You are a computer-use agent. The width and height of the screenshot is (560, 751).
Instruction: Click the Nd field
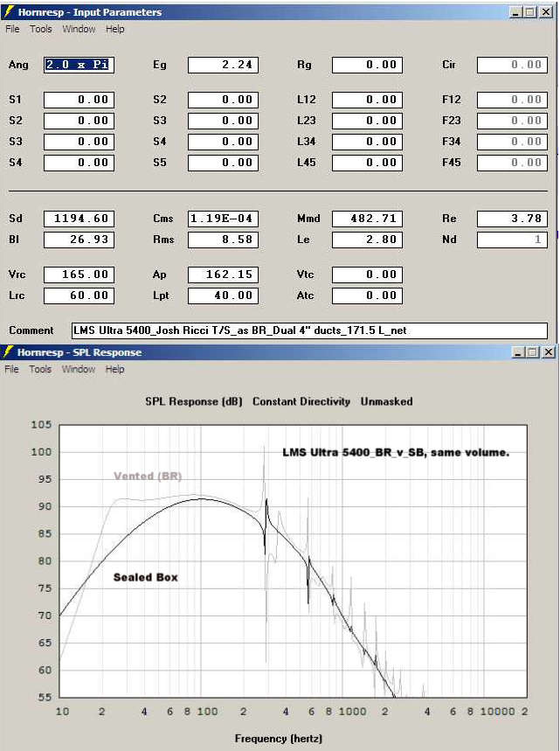(512, 240)
